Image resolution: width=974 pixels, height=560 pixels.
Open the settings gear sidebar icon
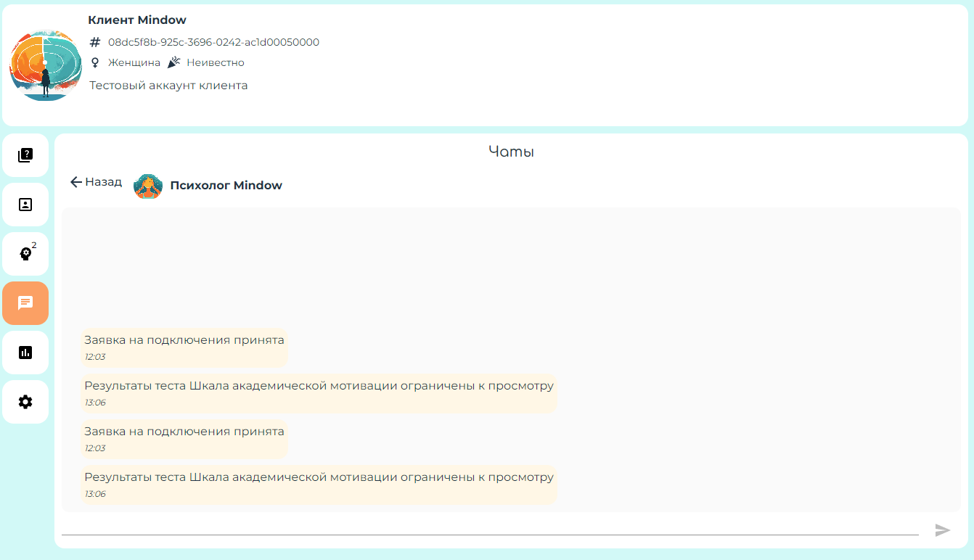25,402
